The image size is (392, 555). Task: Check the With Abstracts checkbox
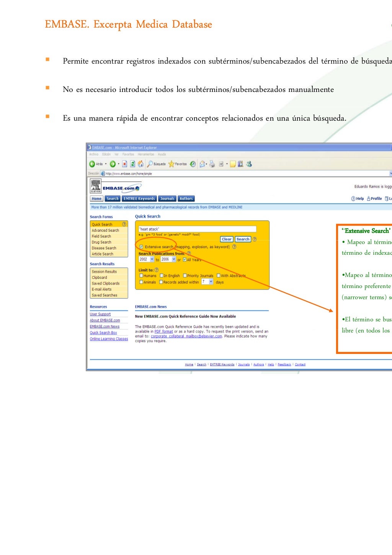pos(218,275)
